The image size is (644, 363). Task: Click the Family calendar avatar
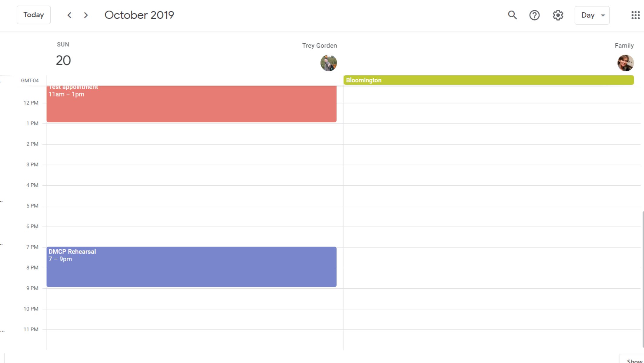pyautogui.click(x=625, y=63)
